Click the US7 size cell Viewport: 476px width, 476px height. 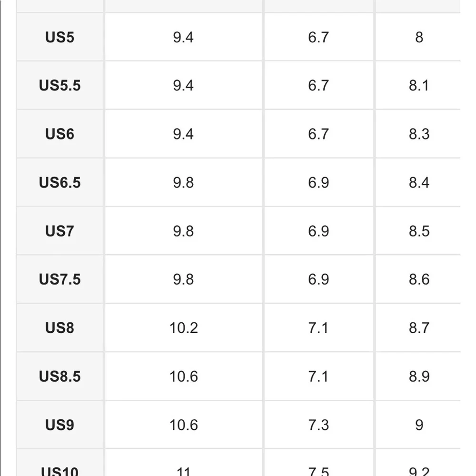tap(60, 231)
